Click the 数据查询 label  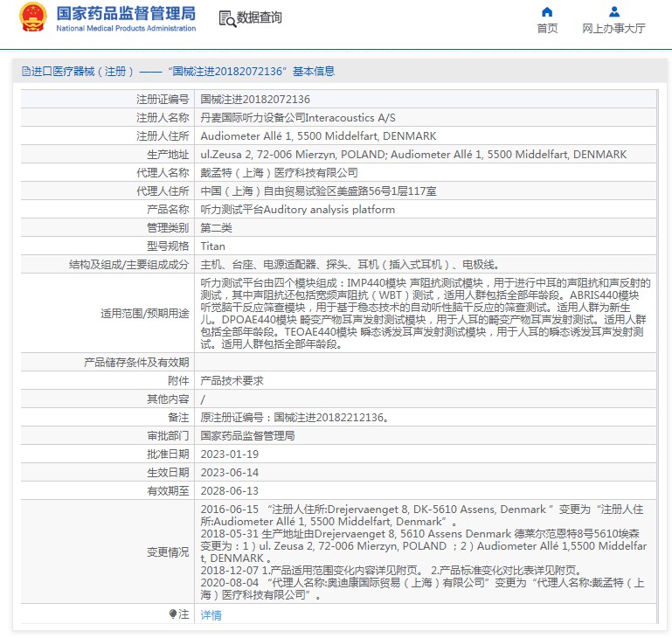(x=260, y=17)
